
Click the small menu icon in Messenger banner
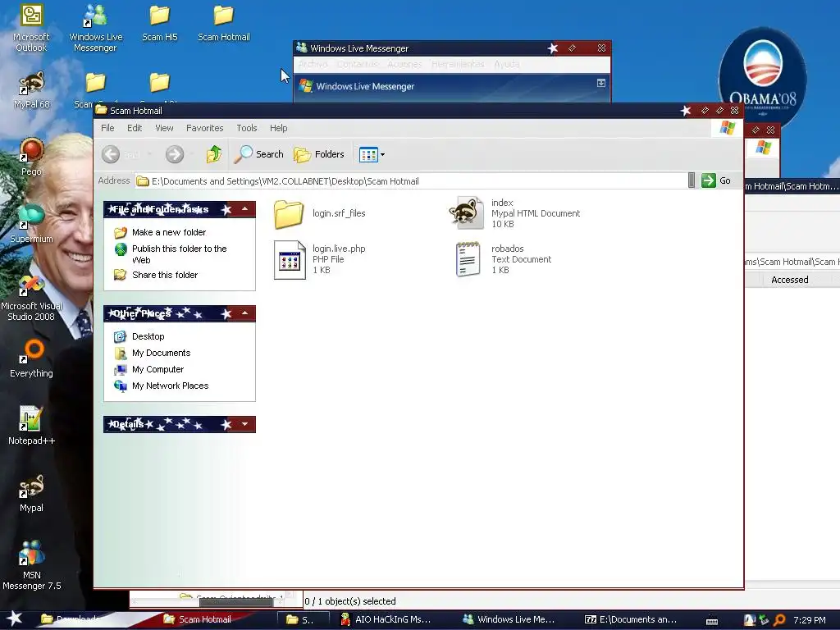pos(601,83)
